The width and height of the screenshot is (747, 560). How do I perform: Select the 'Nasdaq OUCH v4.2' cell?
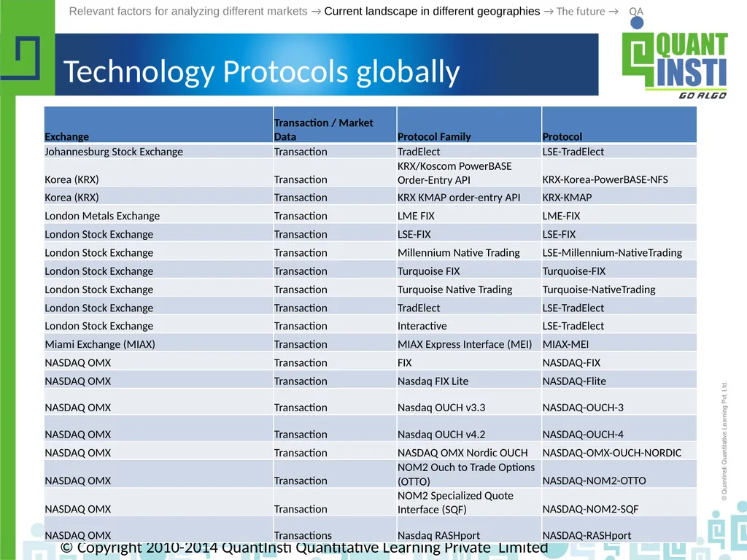(x=469, y=429)
